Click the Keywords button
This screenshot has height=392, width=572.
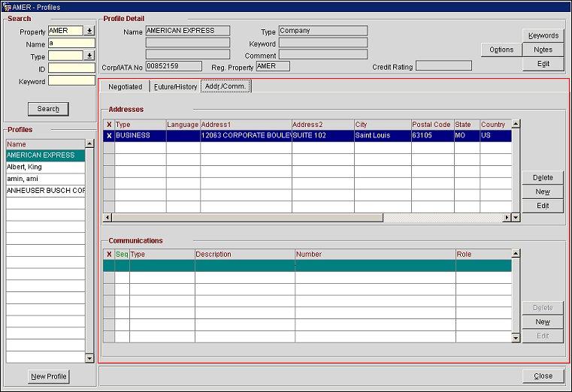(x=543, y=35)
